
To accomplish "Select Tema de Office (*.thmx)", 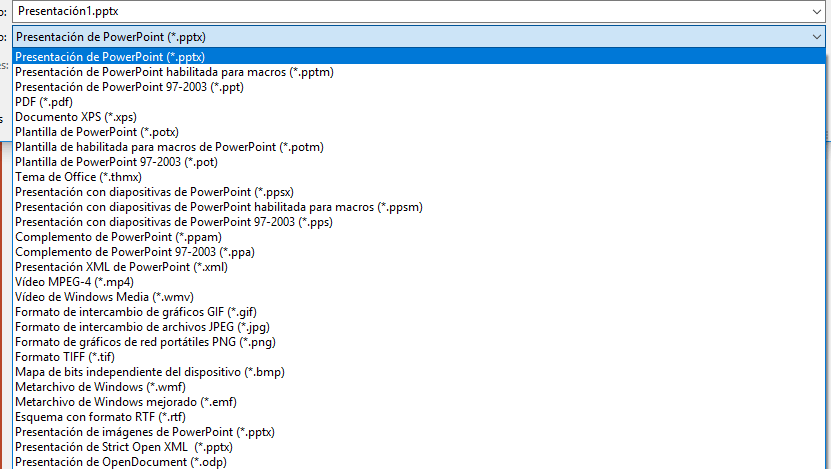I will (419, 177).
